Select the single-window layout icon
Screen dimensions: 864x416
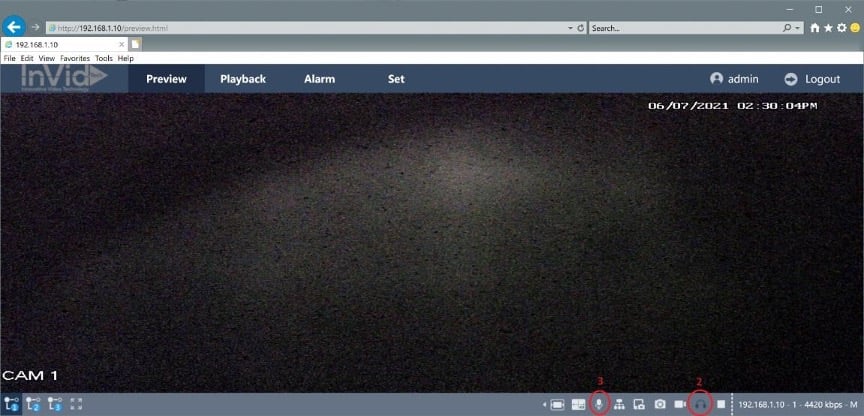[558, 404]
